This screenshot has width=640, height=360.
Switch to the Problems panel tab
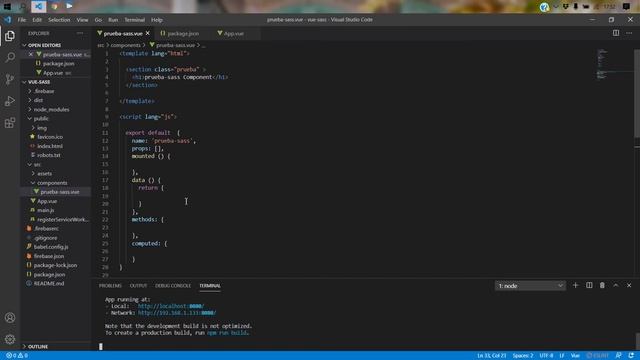point(110,286)
